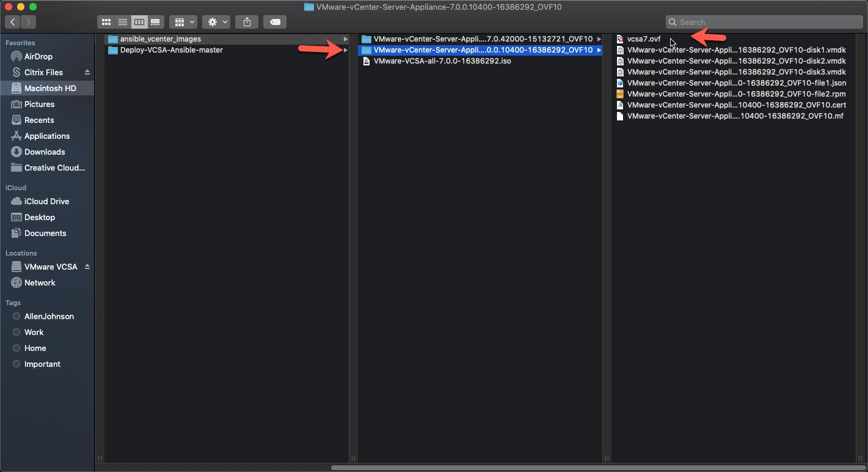Switch to gallery view in the toolbar
The height and width of the screenshot is (472, 868).
pyautogui.click(x=155, y=21)
